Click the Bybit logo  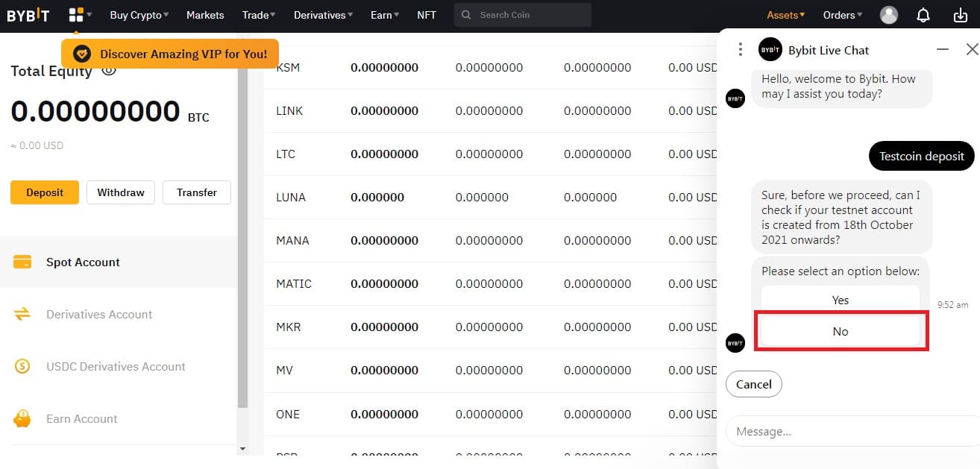[28, 15]
